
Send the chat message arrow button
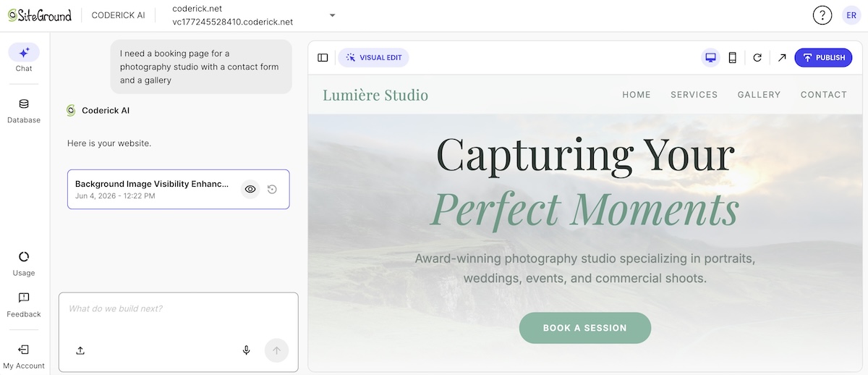(x=276, y=350)
